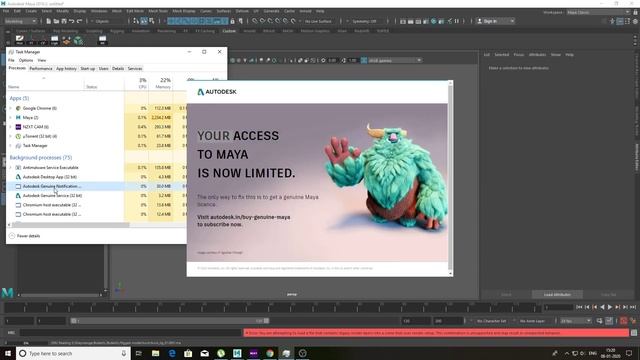Open Options menu in Task Manager
640x360 pixels.
26,60
